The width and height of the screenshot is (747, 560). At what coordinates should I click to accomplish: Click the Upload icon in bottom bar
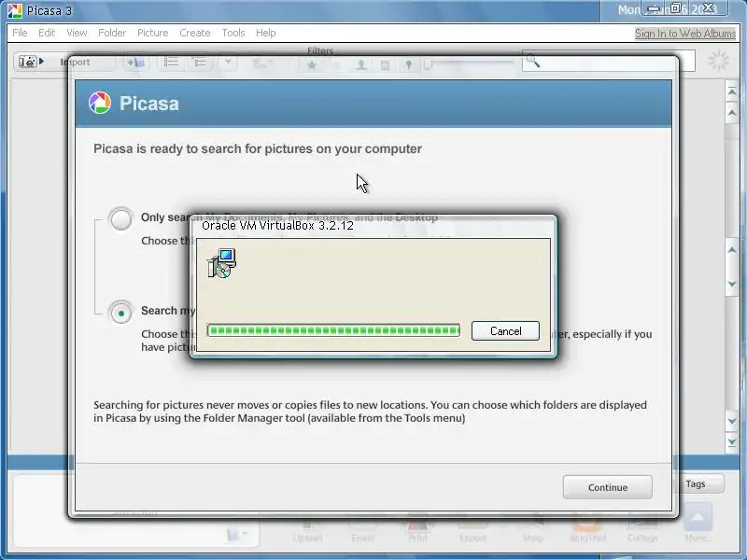pyautogui.click(x=308, y=531)
